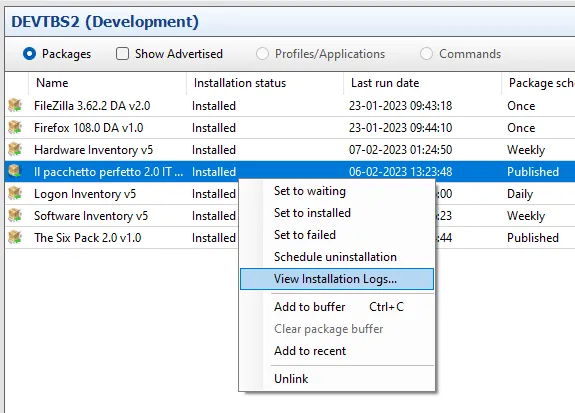Viewport: 575px width, 413px height.
Task: Click Once schedule in FileZilla row
Action: click(521, 106)
